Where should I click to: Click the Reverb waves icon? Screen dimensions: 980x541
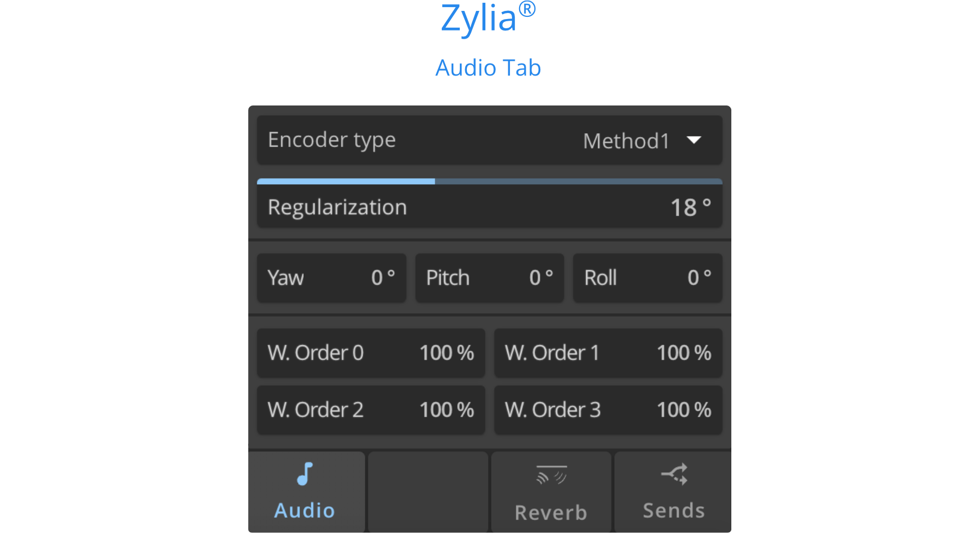point(551,475)
